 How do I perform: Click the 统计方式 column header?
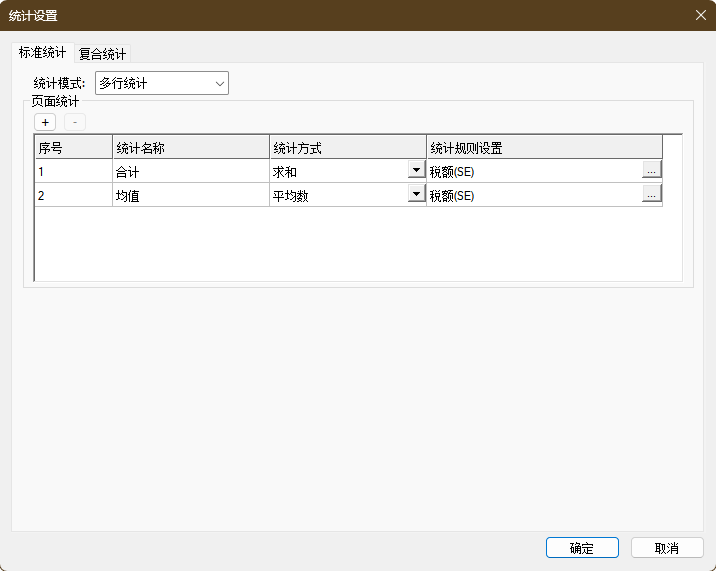(x=347, y=148)
